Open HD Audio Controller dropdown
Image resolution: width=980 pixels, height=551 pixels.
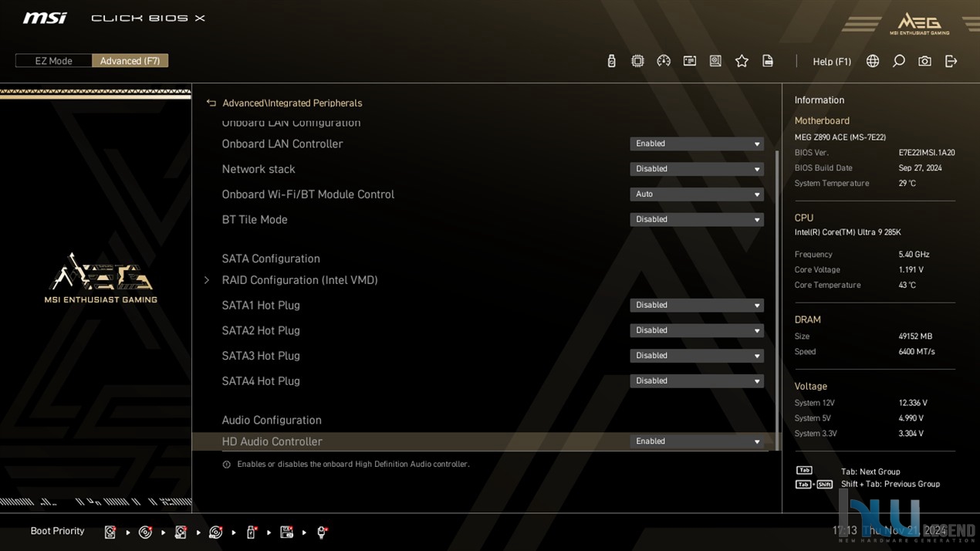tap(697, 441)
